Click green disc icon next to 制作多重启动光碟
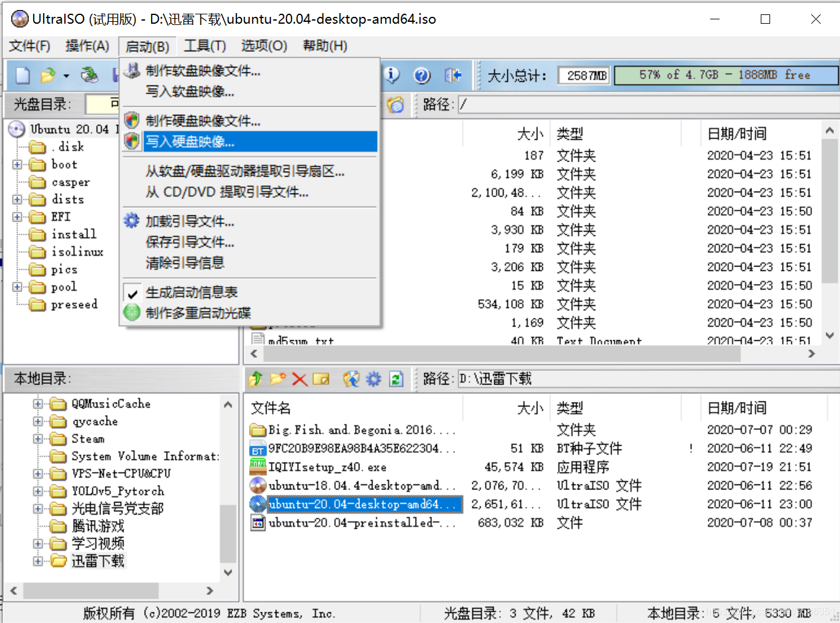Image resolution: width=840 pixels, height=623 pixels. (132, 312)
